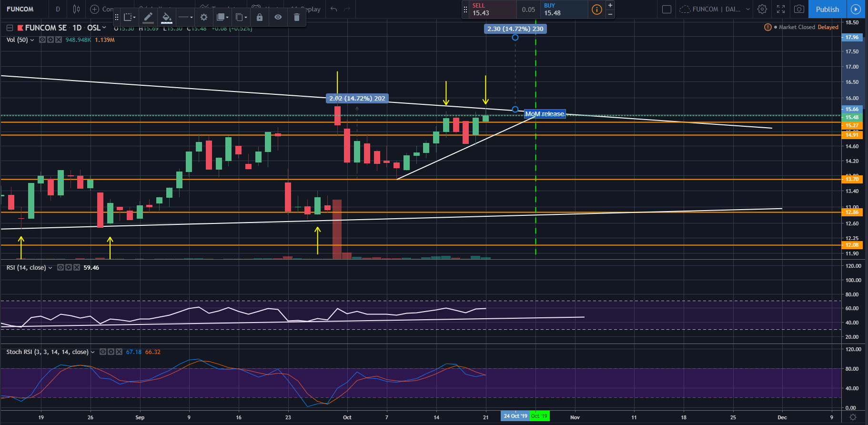Screen dimensions: 868x425
Task: Open the layout selection square icon
Action: (667, 9)
